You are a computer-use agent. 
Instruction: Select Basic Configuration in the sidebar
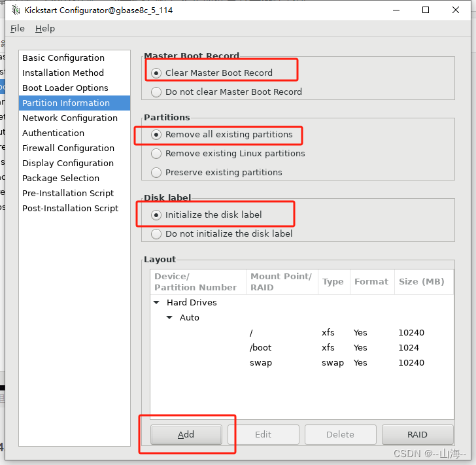[x=75, y=58]
